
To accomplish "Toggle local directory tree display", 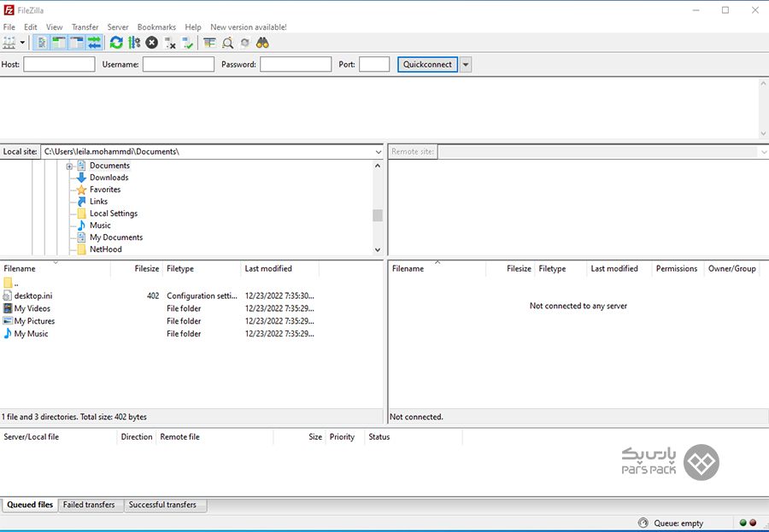I will [x=59, y=44].
